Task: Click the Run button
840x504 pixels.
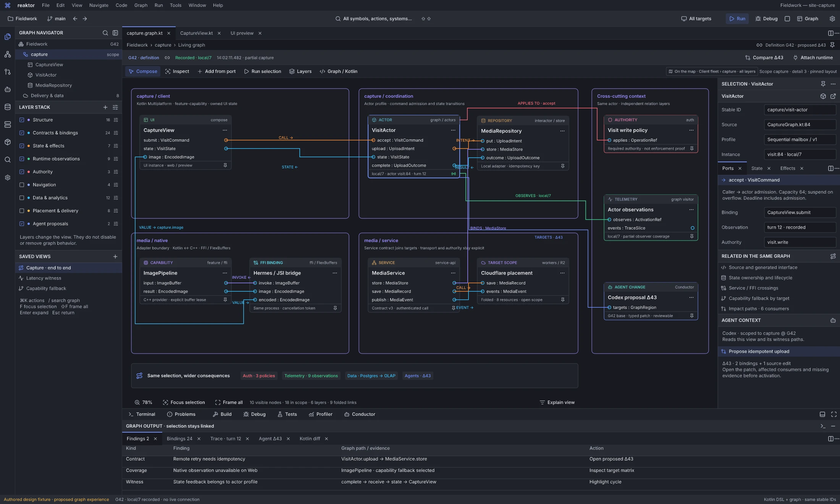Action: pos(737,19)
